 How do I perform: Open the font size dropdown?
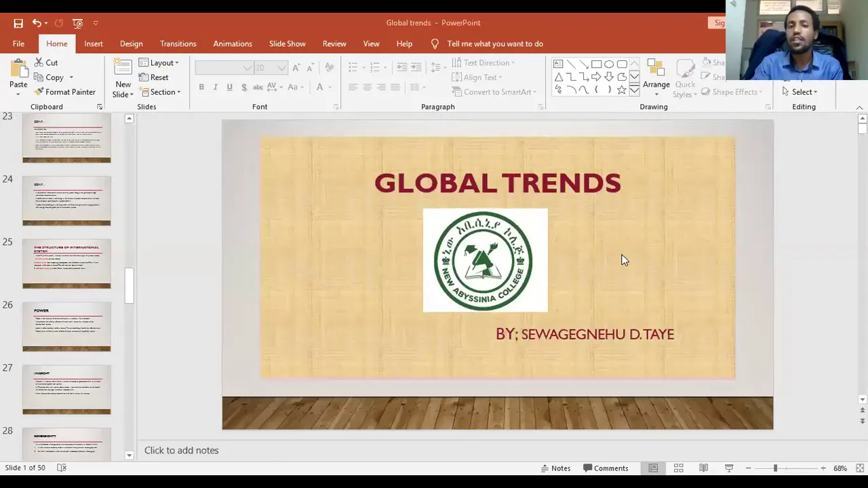(x=281, y=68)
